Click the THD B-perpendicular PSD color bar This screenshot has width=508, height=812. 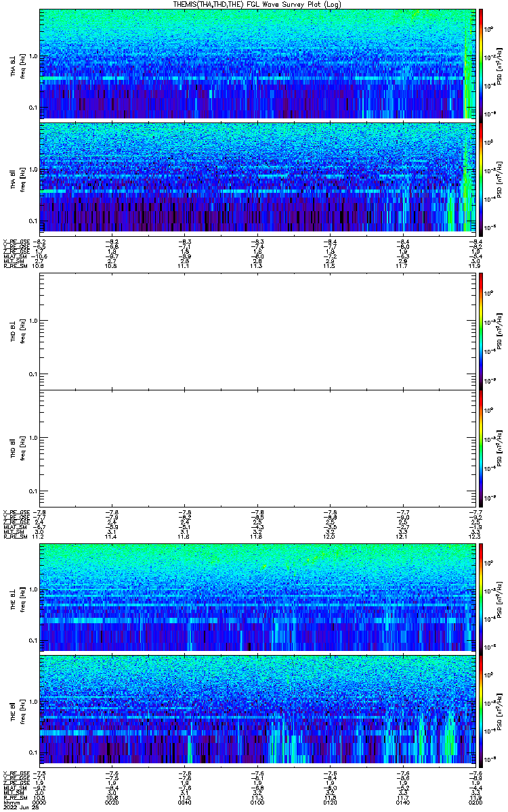click(x=482, y=331)
